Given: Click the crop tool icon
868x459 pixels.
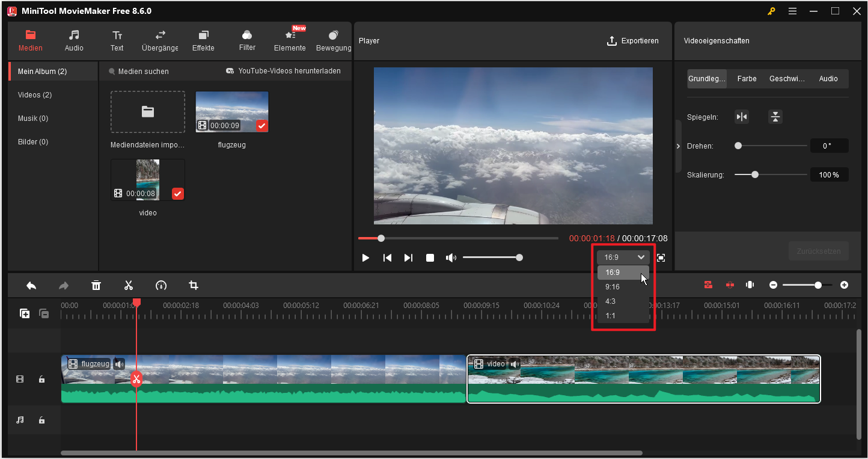Looking at the screenshot, I should coord(193,285).
